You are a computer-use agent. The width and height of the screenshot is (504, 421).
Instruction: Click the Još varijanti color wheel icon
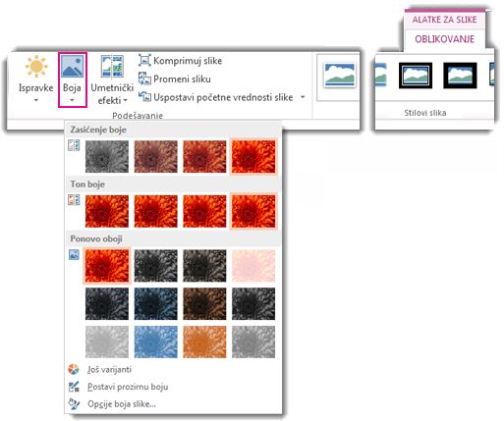pyautogui.click(x=74, y=369)
